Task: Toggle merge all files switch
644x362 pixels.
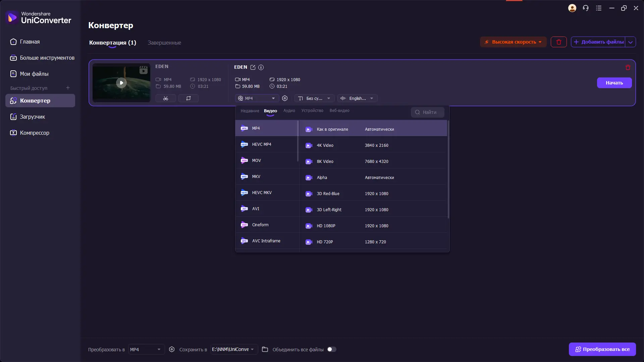Action: click(x=331, y=349)
